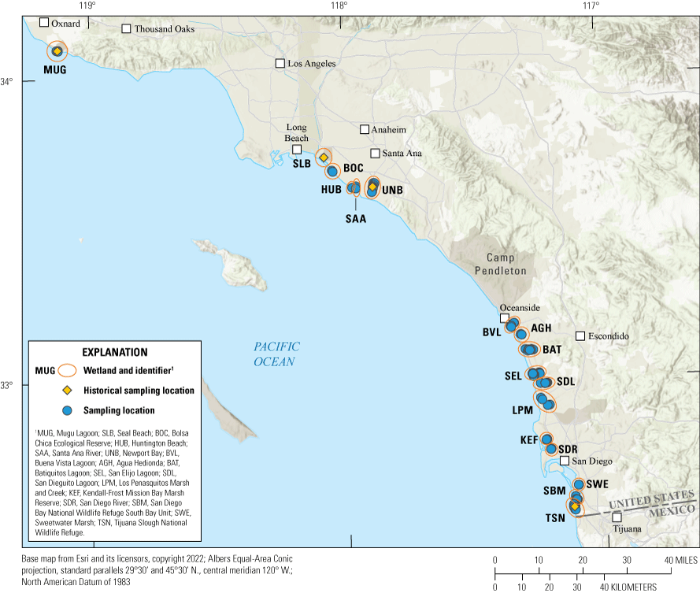Click the MUG Mugu Lagoon diamond marker
Viewport: 700px width, 593px height.
[x=57, y=51]
